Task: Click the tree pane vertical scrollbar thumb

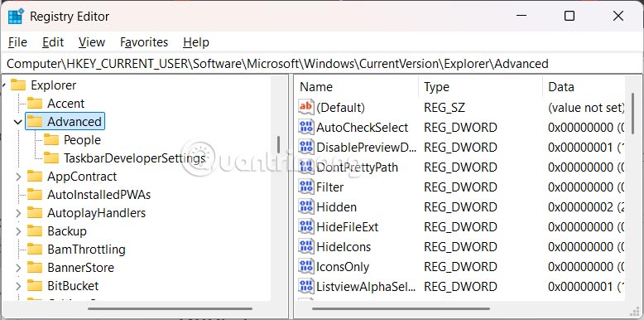Action: (278, 144)
